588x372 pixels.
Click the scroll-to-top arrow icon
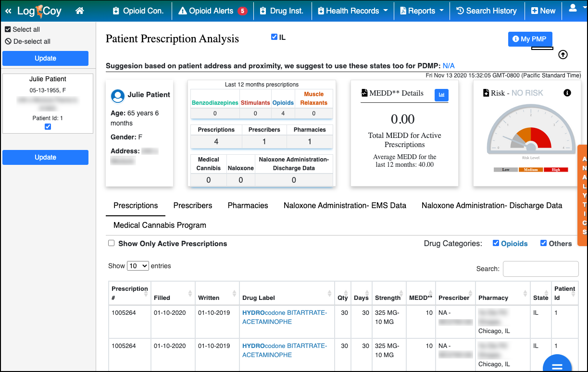coord(563,55)
